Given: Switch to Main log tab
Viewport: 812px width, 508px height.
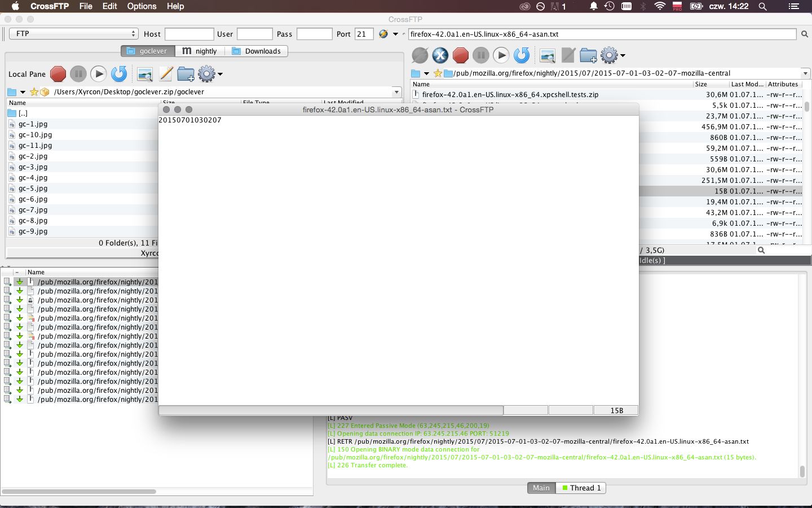Looking at the screenshot, I should (541, 488).
